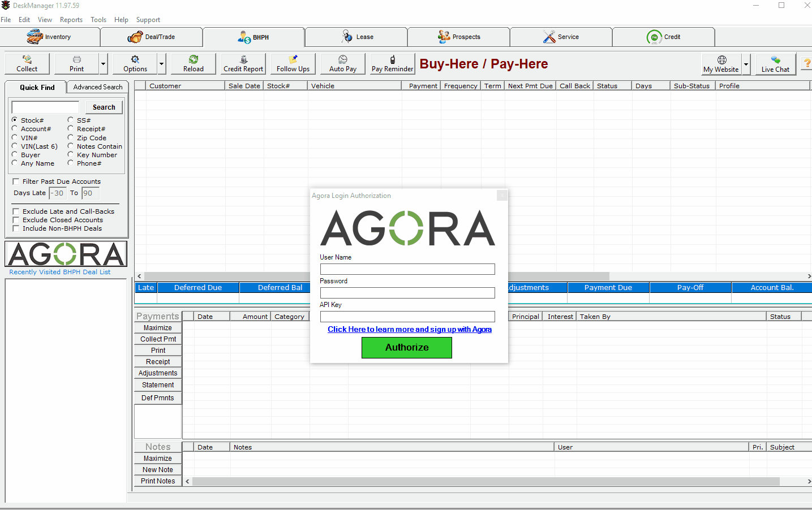Expand the My Website dropdown arrow
Viewport: 812px width, 510px height.
(746, 64)
